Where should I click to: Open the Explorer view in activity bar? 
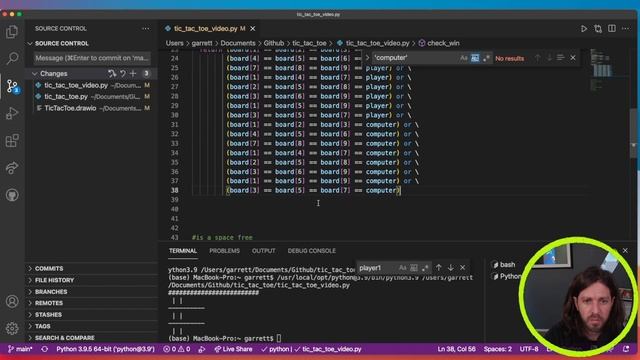[x=12, y=32]
